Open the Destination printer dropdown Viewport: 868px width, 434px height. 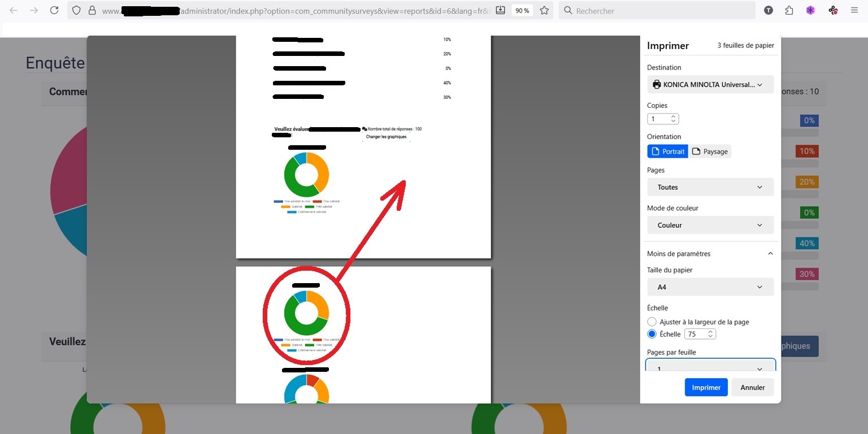click(x=710, y=85)
